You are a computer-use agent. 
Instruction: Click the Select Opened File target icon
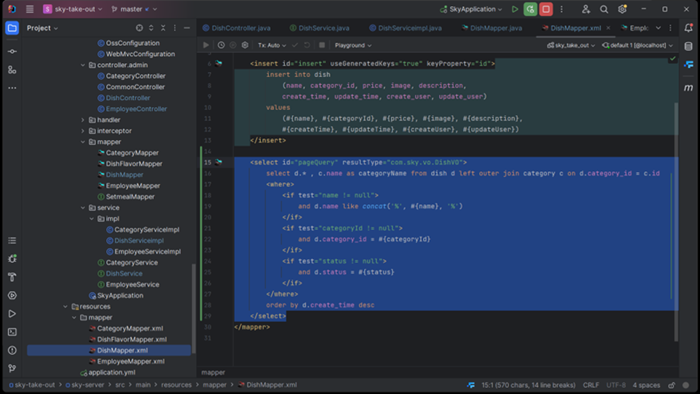click(139, 28)
